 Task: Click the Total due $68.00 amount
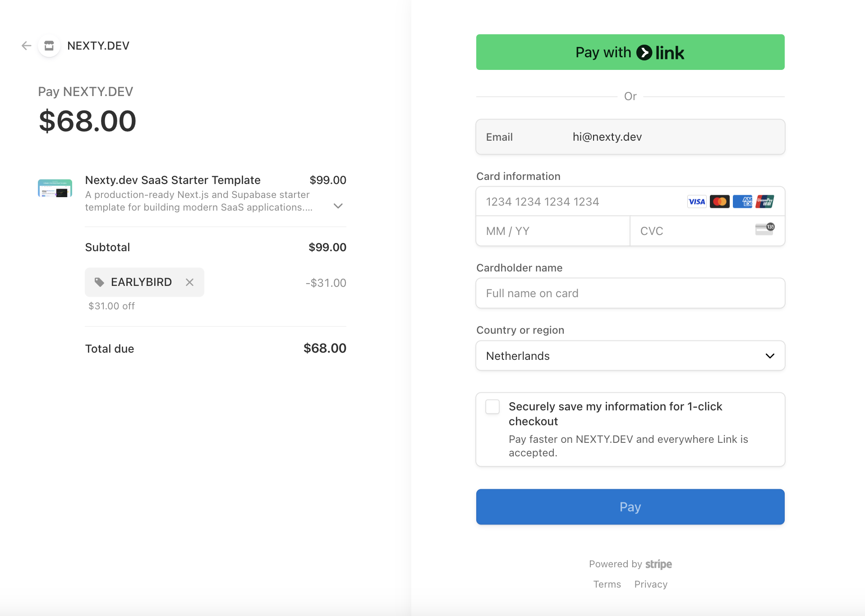pyautogui.click(x=325, y=348)
